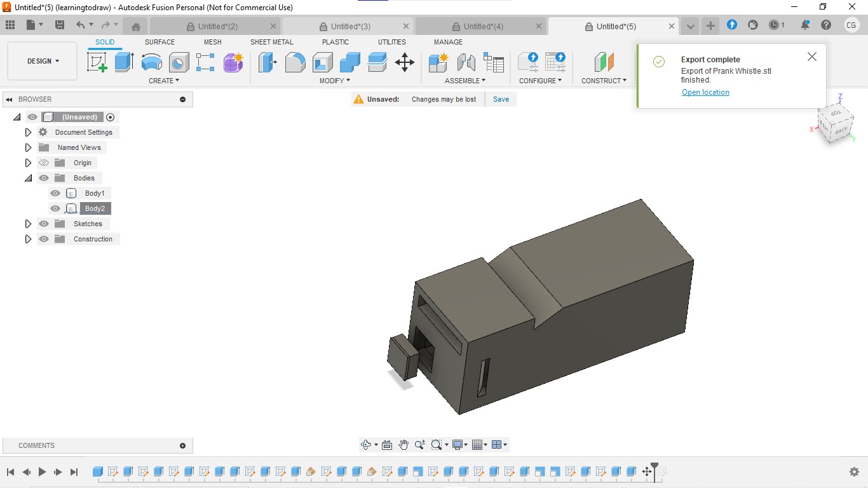Image resolution: width=868 pixels, height=488 pixels.
Task: Switch to the UTILITIES tab
Action: (392, 42)
